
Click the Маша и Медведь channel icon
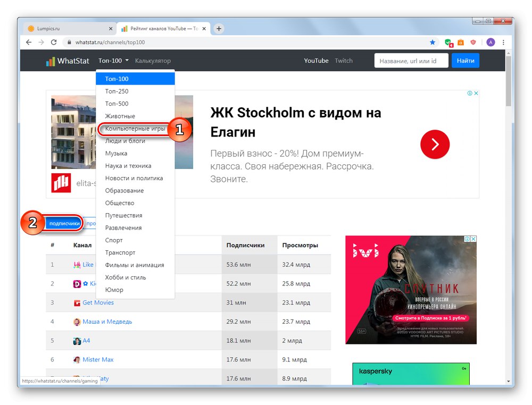click(x=77, y=322)
